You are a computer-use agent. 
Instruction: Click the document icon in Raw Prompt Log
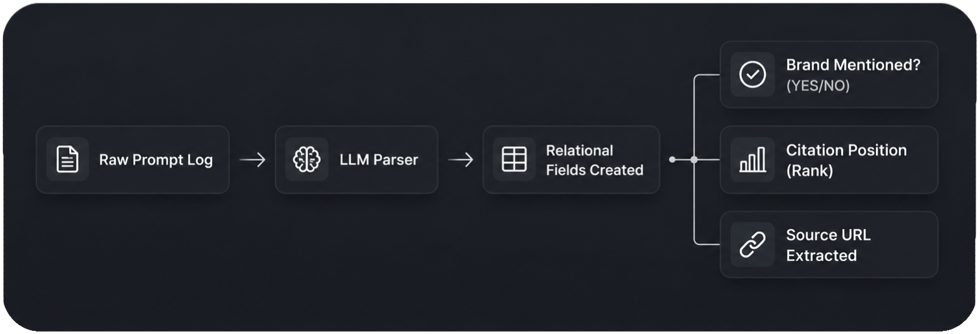[68, 159]
